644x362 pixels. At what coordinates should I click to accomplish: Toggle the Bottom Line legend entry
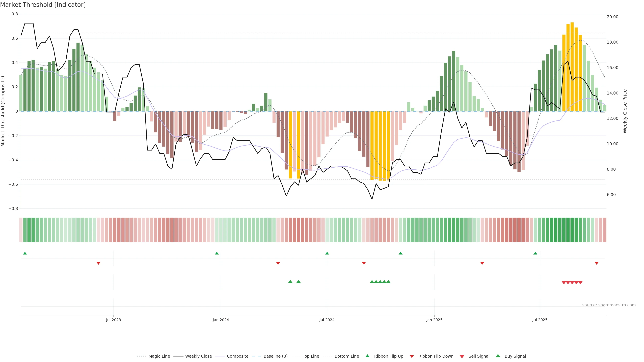346,356
